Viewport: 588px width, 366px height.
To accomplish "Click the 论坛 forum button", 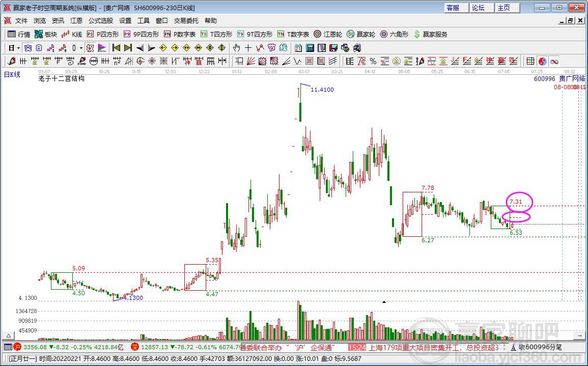I will [x=482, y=8].
